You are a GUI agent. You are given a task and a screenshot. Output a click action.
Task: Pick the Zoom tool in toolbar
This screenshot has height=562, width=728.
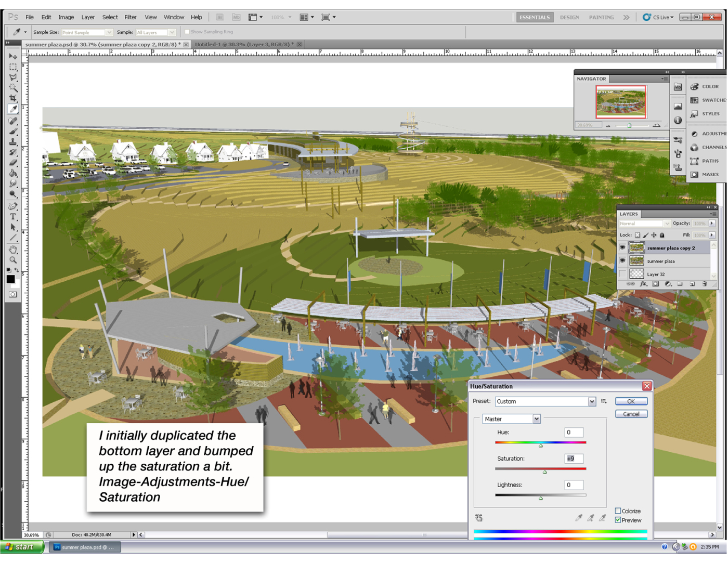click(13, 260)
